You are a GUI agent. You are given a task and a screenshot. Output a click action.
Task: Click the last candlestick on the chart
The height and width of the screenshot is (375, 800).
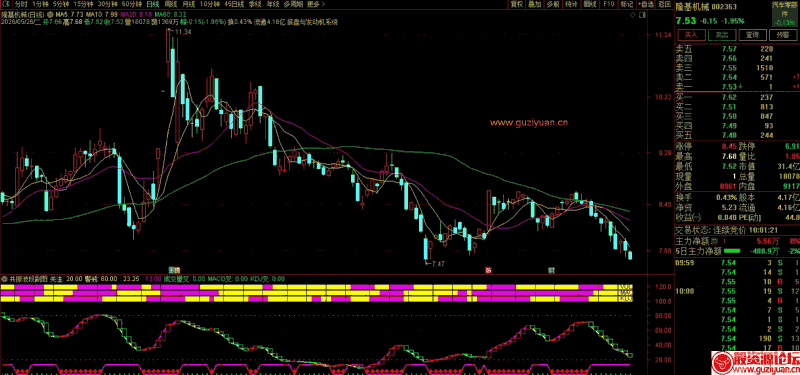[631, 255]
